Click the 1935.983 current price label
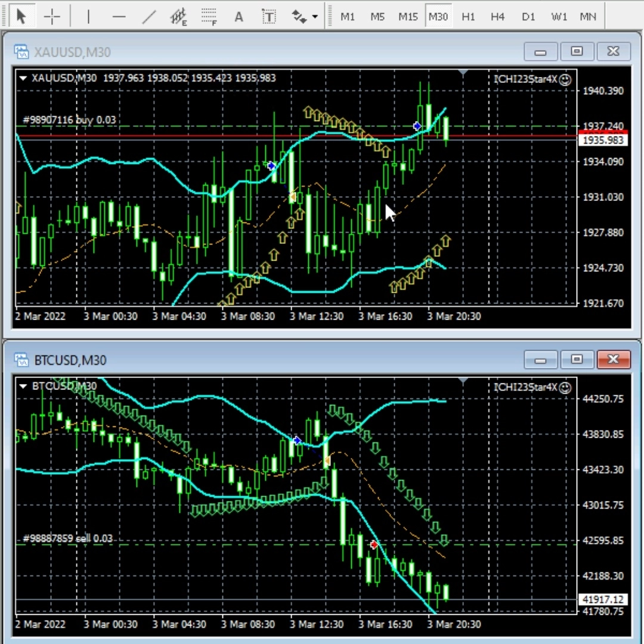The image size is (644, 644). 603,141
